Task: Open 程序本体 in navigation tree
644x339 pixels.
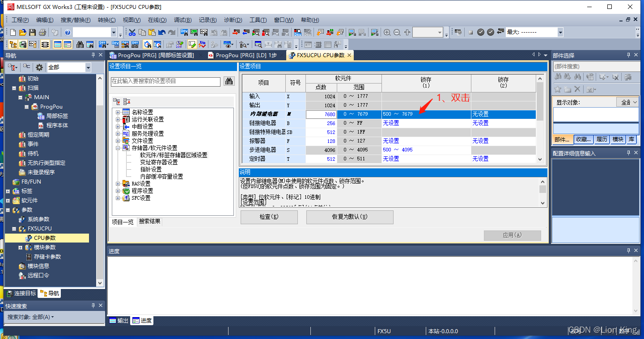Action: [57, 126]
